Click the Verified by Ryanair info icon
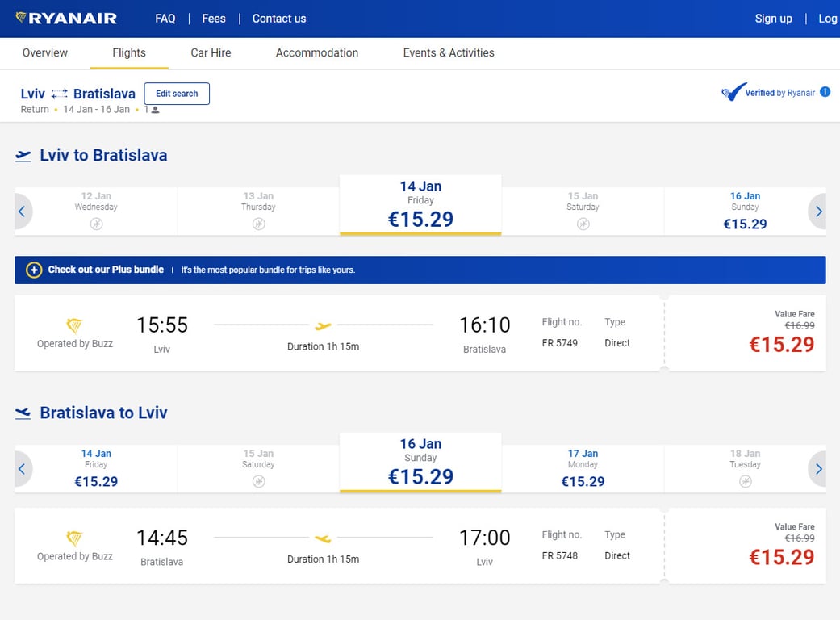Image resolution: width=840 pixels, height=620 pixels. click(x=825, y=92)
